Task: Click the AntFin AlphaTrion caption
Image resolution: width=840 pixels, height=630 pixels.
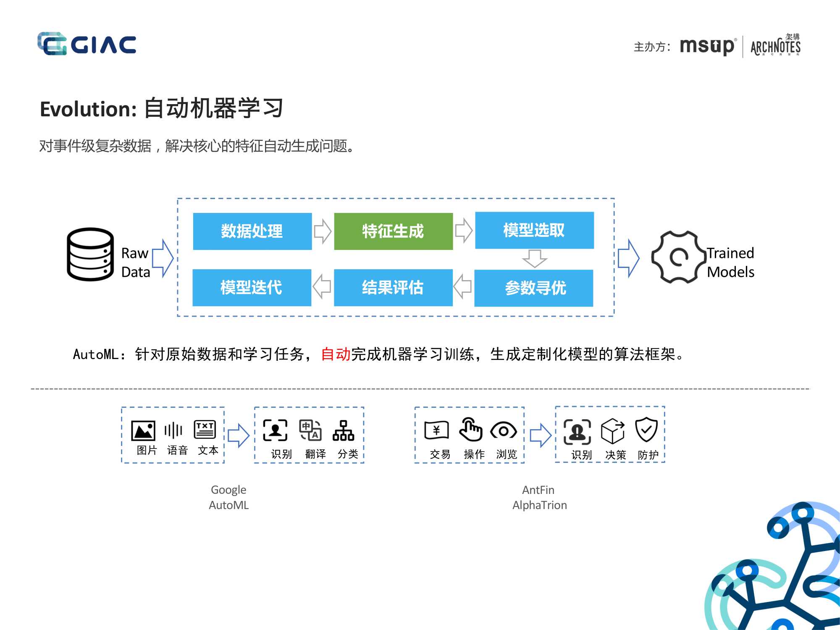Action: click(540, 497)
